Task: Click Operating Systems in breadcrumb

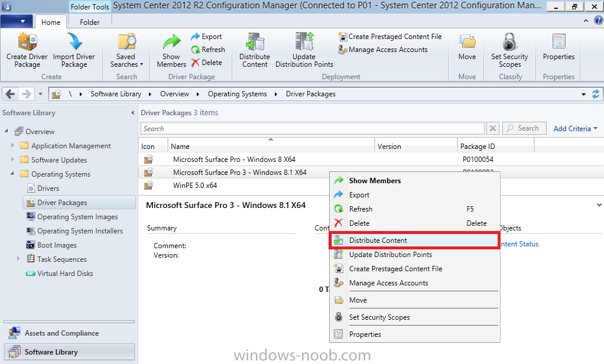Action: click(238, 94)
